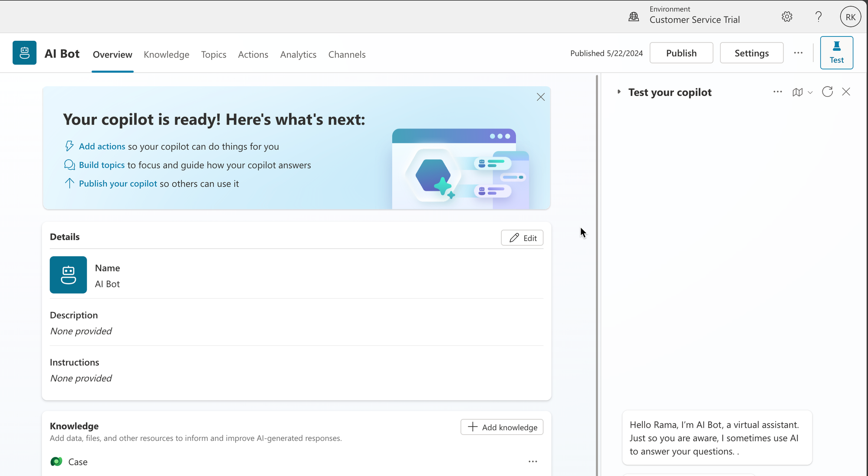
Task: Click the Publish button
Action: (681, 53)
